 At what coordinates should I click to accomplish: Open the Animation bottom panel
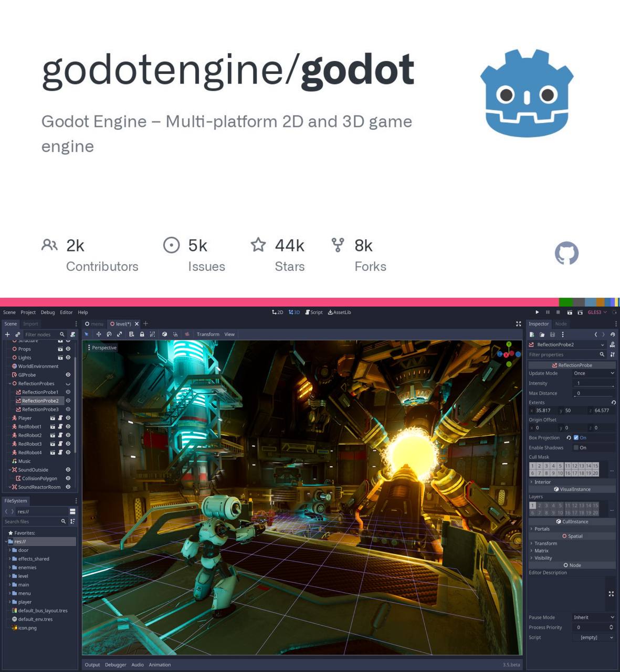click(160, 665)
